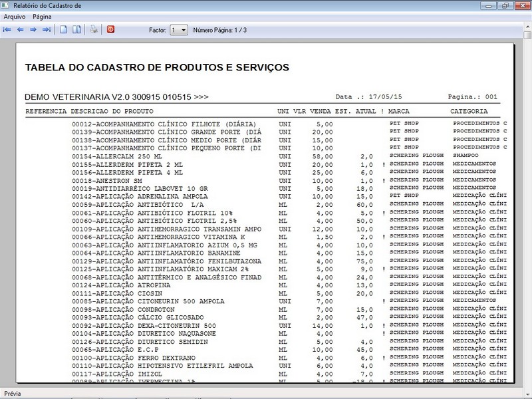Click the report title heading text
The height and width of the screenshot is (399, 532).
(x=156, y=67)
